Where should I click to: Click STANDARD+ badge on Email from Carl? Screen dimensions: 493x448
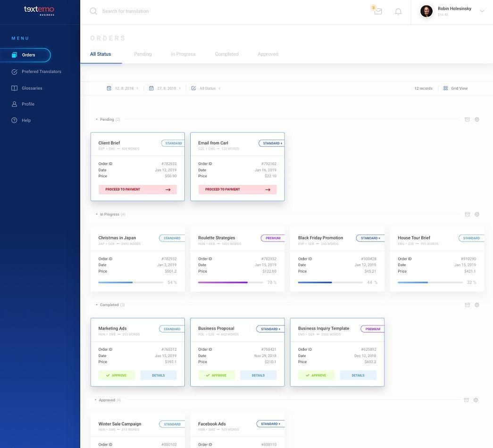click(272, 143)
